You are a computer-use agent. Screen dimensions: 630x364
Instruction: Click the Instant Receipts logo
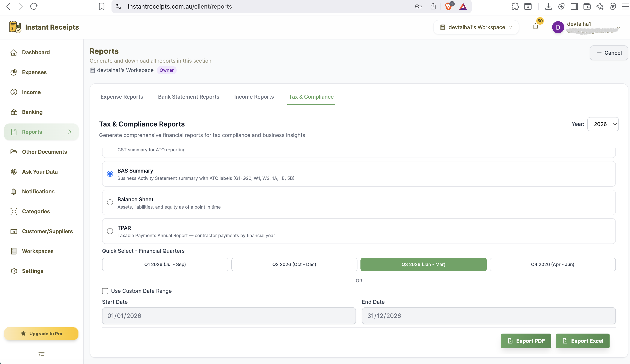[x=44, y=27]
